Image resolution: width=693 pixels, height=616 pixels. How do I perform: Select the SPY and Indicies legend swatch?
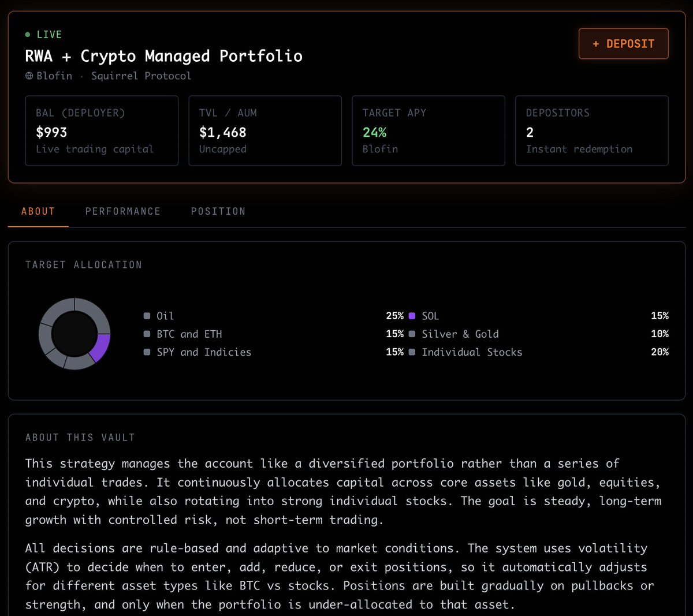click(147, 352)
